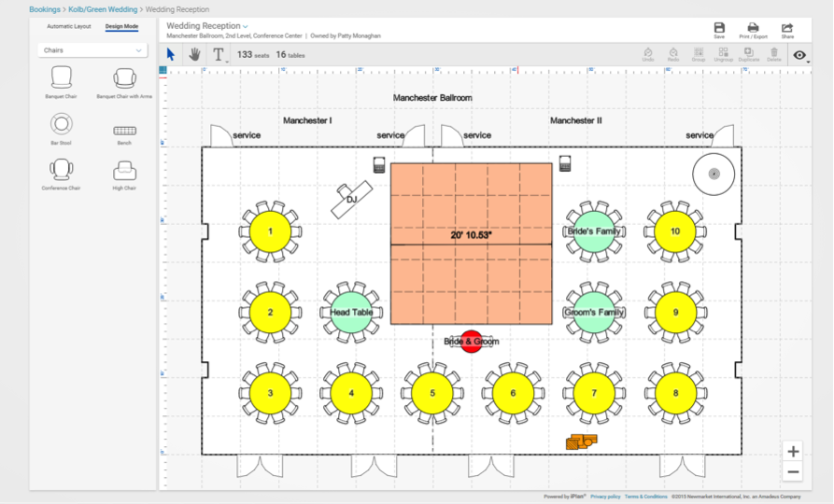Select yellow table 4
This screenshot has height=504, width=834.
[351, 393]
